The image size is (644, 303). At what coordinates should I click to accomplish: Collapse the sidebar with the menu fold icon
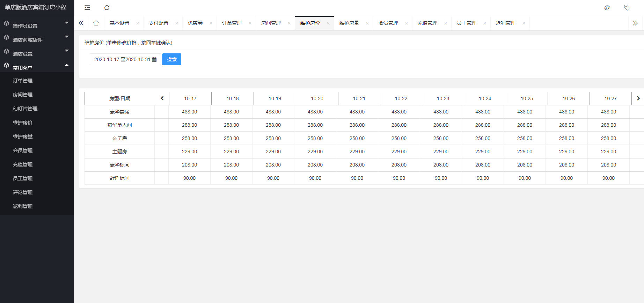click(x=87, y=8)
